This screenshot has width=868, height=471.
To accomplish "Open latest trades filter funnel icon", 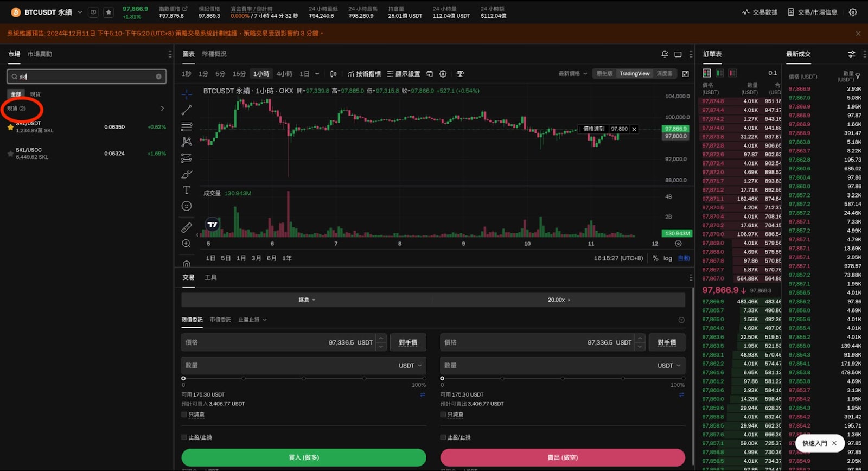I will pyautogui.click(x=858, y=76).
